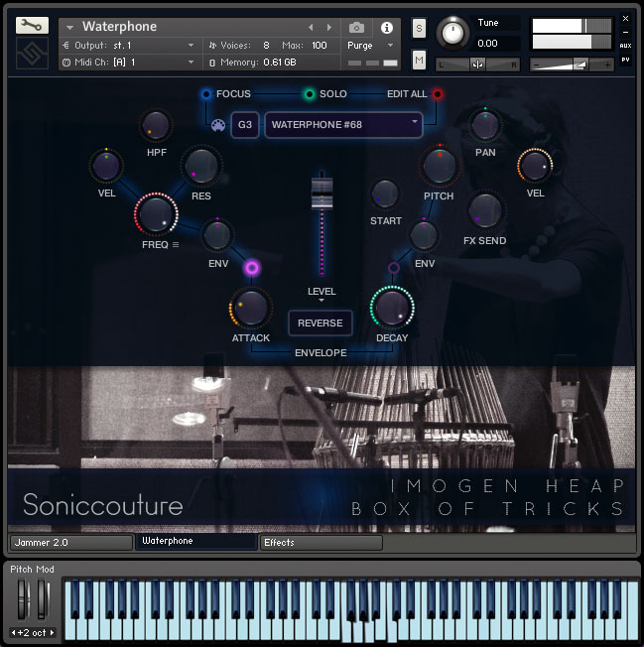Increase keyboard octave with right arrow

click(52, 632)
